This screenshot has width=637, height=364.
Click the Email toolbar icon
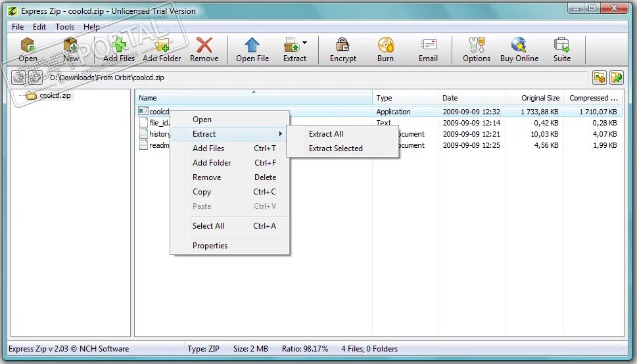click(428, 45)
